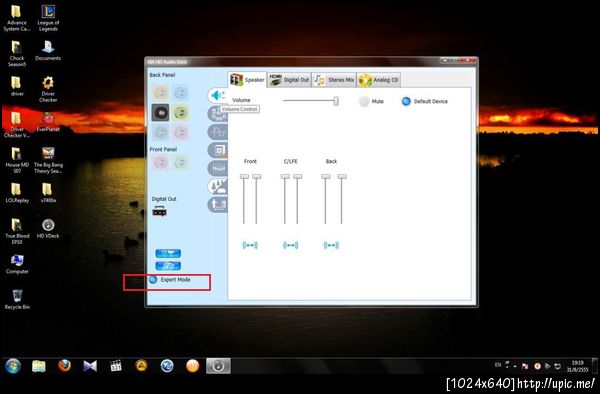Open the Chuck Season5 desktop folder
This screenshot has width=600, height=394.
[17, 54]
